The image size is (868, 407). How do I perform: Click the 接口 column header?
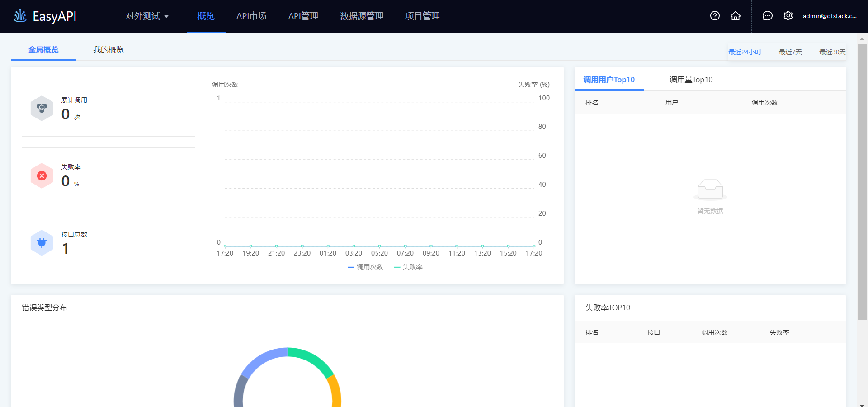(x=653, y=332)
